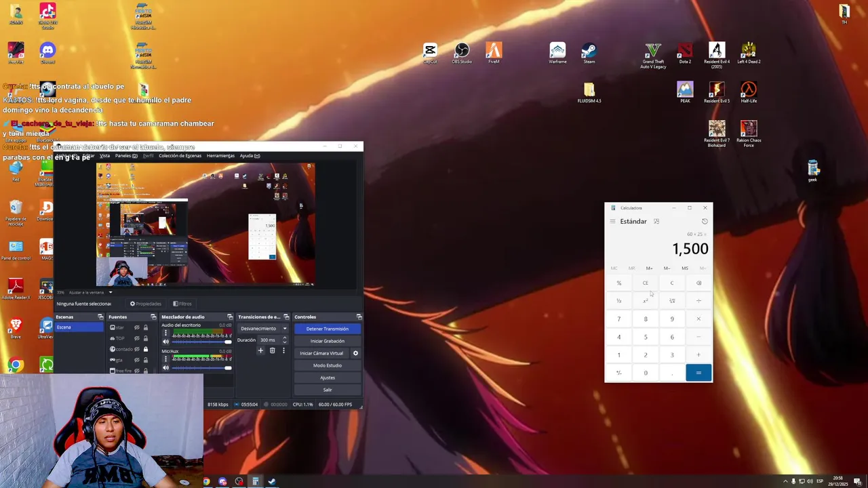Image resolution: width=868 pixels, height=488 pixels.
Task: Undock the Controles panel
Action: (359, 317)
